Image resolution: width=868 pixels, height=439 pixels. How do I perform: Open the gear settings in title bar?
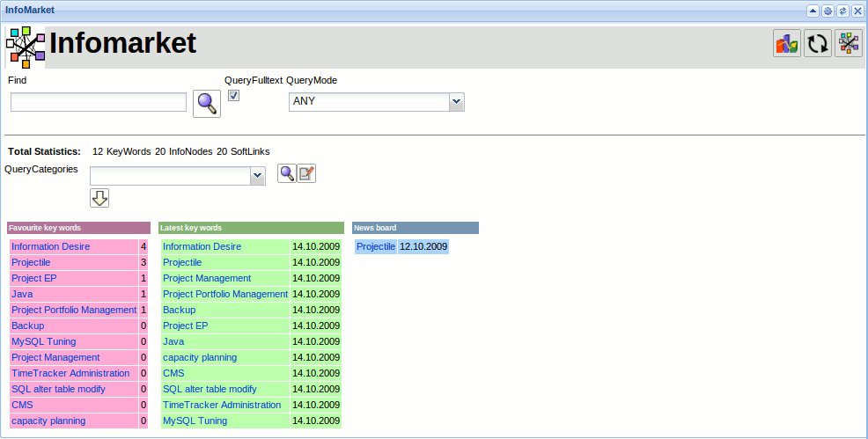(828, 11)
